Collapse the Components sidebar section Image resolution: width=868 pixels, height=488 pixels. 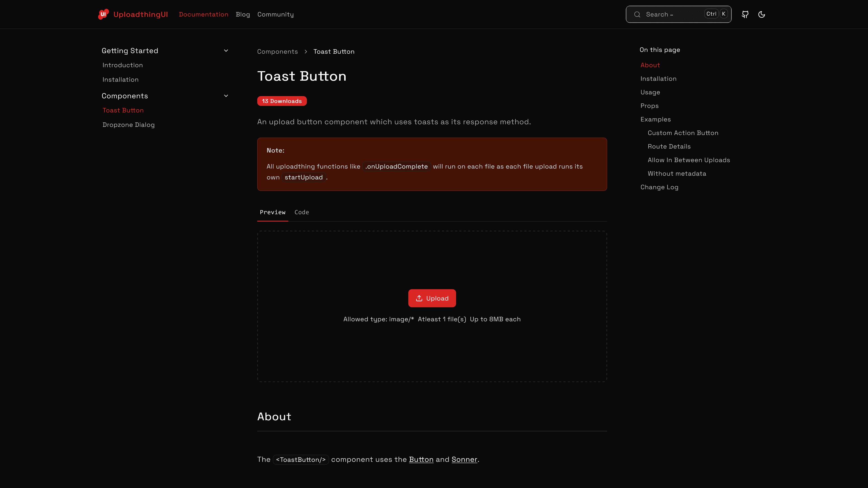[226, 96]
